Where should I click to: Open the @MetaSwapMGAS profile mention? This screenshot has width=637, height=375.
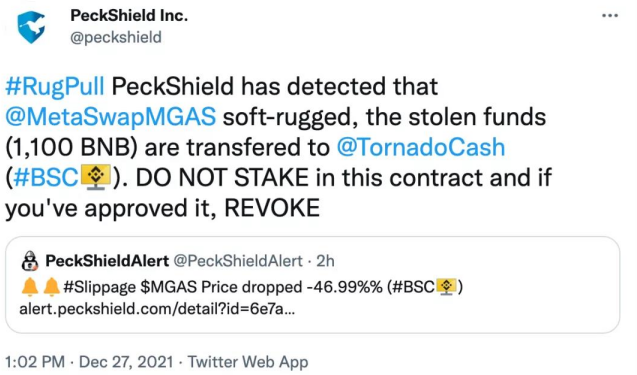coord(110,117)
